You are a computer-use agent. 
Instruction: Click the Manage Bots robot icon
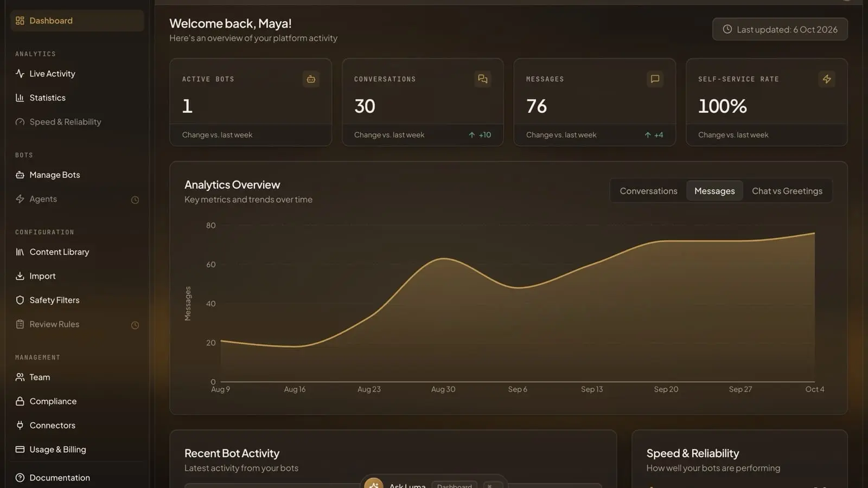tap(20, 175)
